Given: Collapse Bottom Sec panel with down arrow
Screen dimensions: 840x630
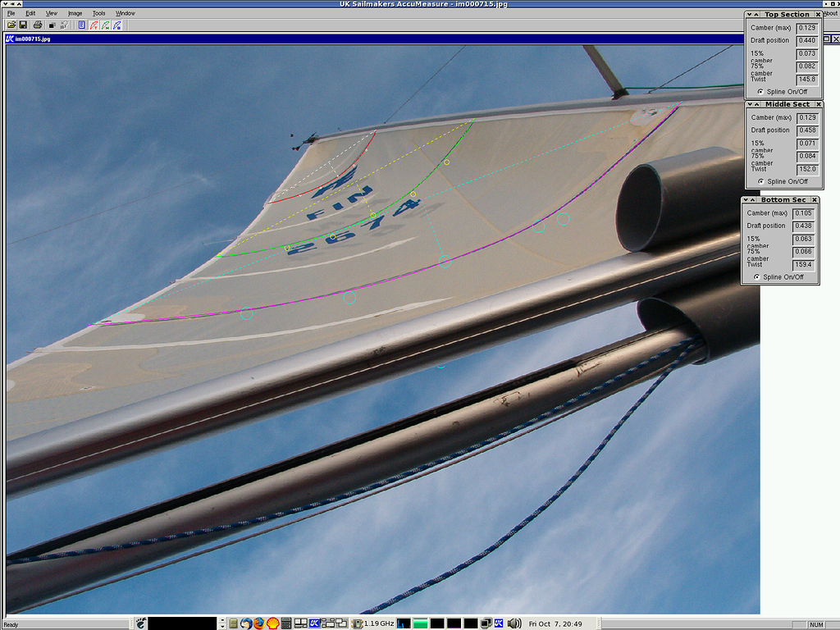Looking at the screenshot, I should [x=746, y=200].
